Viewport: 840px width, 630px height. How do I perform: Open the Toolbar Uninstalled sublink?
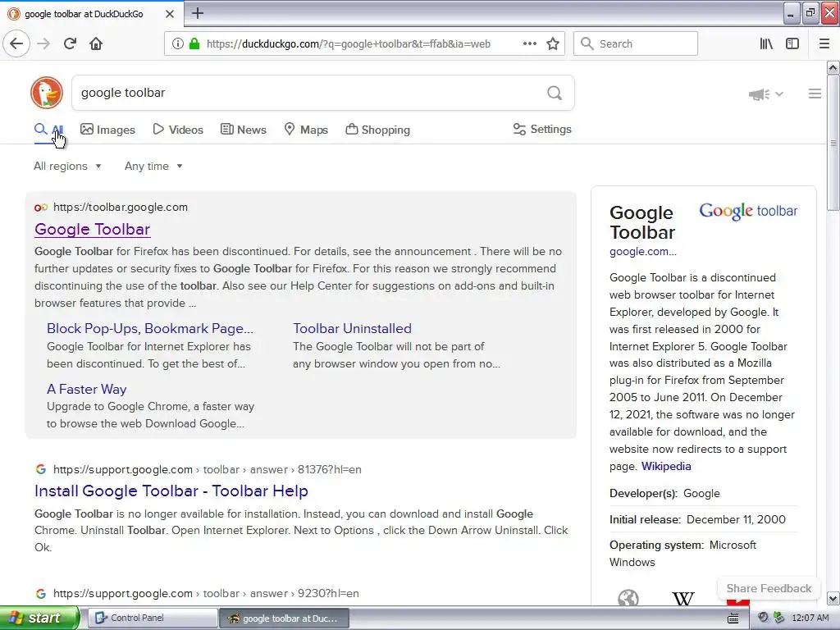tap(352, 328)
